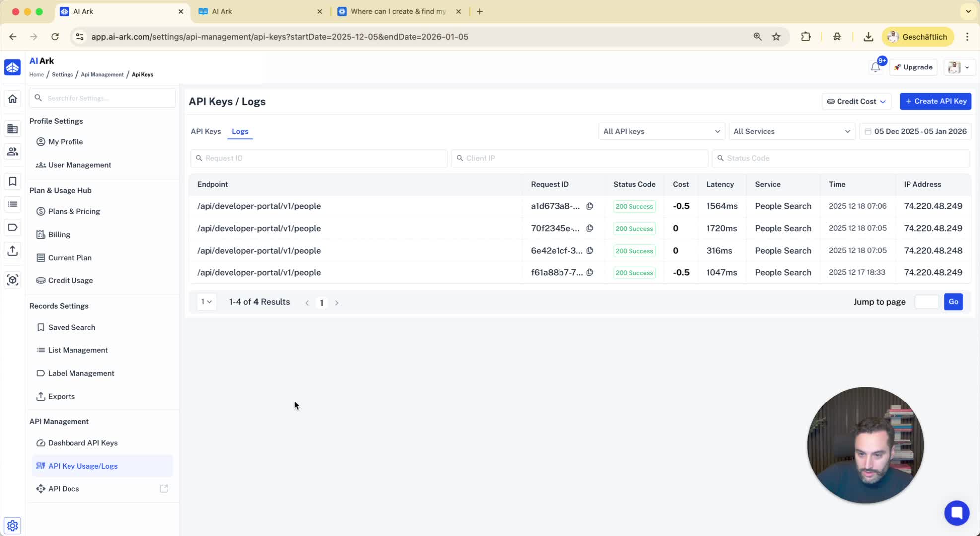Expand the All Services dropdown
This screenshot has height=536, width=980.
[791, 131]
